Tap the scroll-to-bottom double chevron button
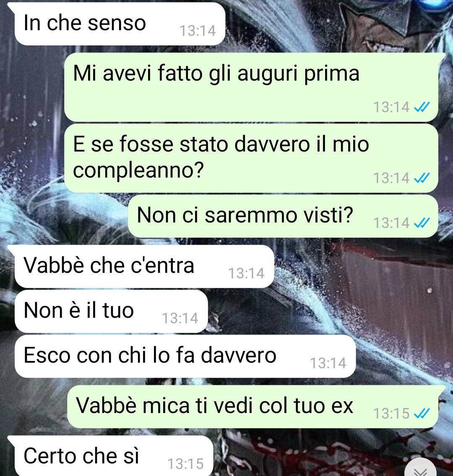Viewport: 453px width, 476px height. click(421, 468)
